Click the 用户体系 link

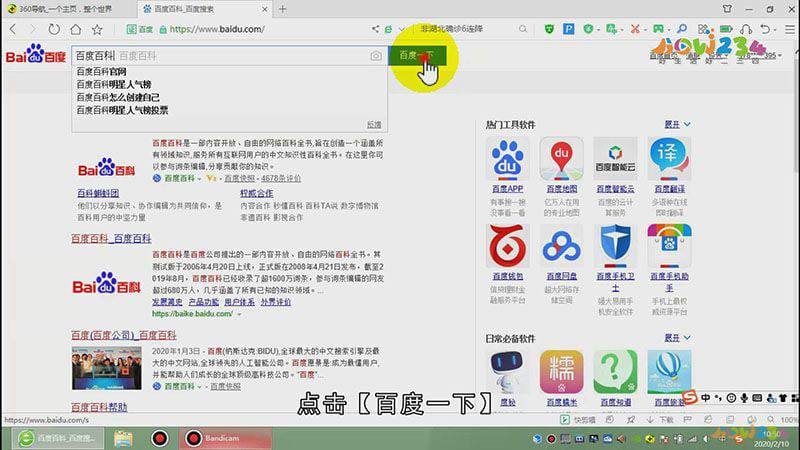pos(239,302)
